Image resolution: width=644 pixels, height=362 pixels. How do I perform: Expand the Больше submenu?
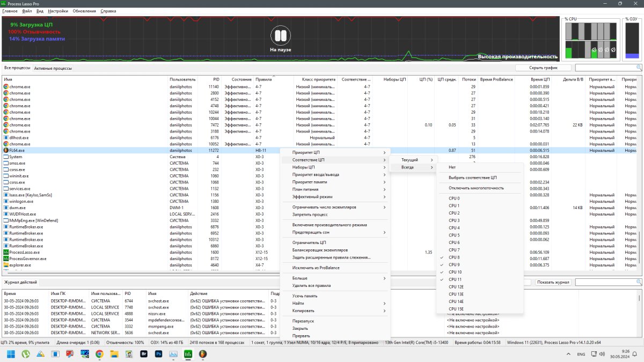click(x=334, y=278)
